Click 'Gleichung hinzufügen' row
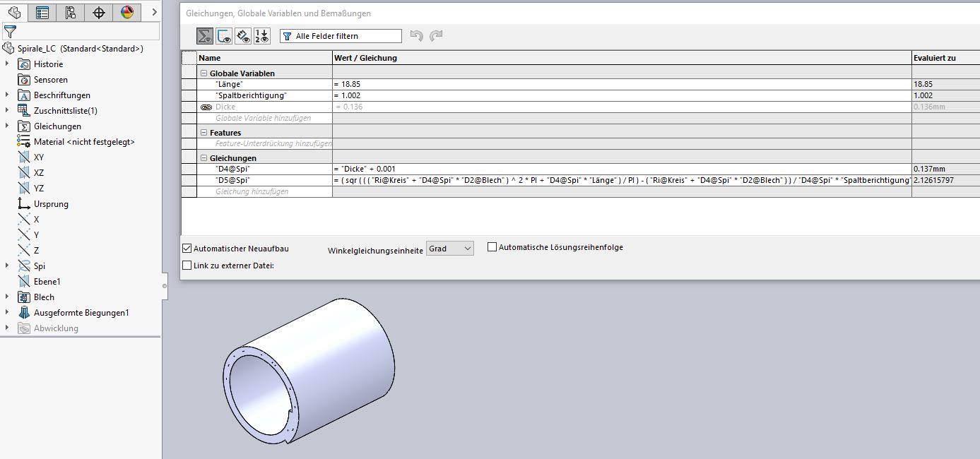The width and height of the screenshot is (980, 459). tap(265, 192)
